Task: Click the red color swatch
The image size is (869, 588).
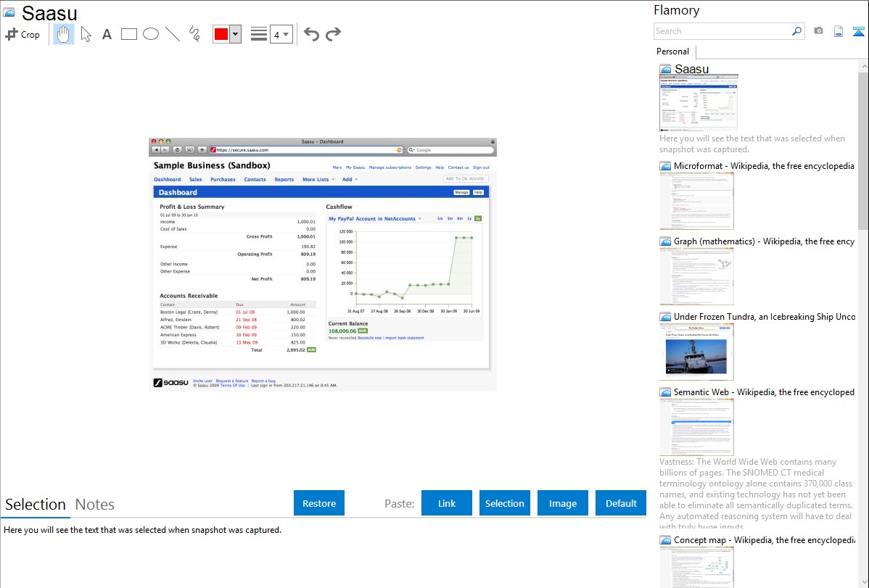Action: pyautogui.click(x=221, y=34)
